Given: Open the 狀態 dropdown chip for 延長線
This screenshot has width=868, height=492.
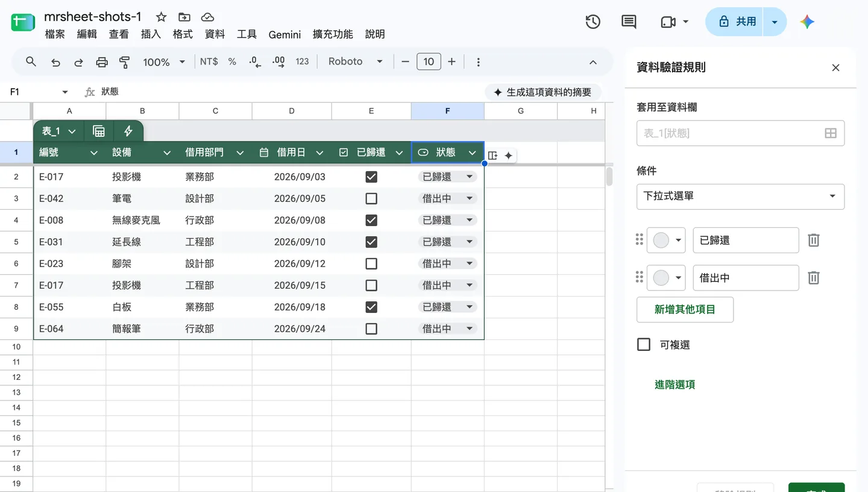Looking at the screenshot, I should 447,242.
